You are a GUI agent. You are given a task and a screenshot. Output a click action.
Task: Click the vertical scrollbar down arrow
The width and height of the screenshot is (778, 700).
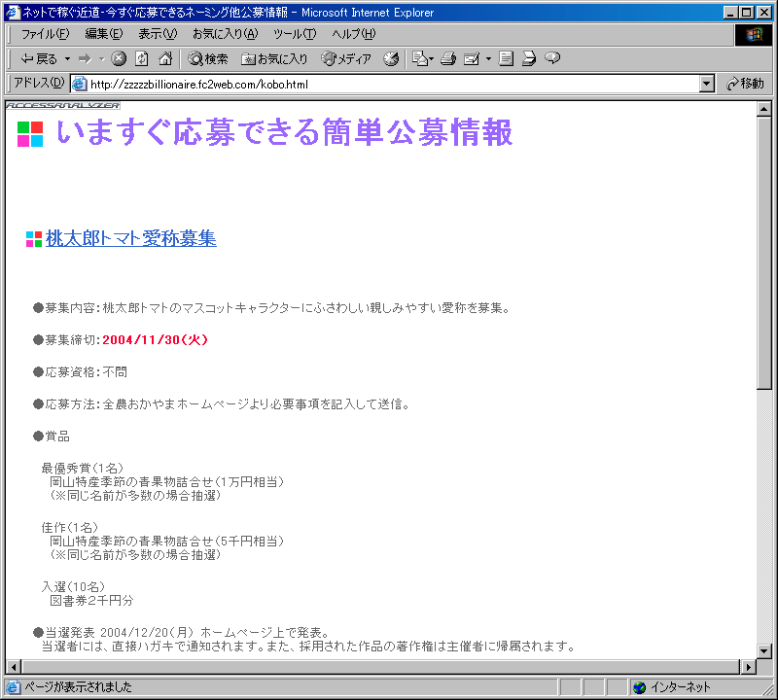point(764,650)
